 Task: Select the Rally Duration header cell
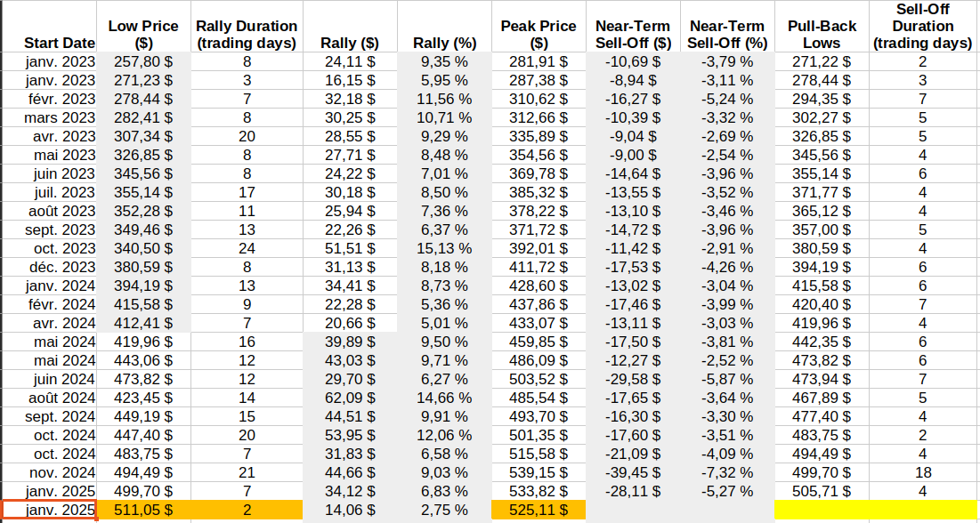[246, 34]
